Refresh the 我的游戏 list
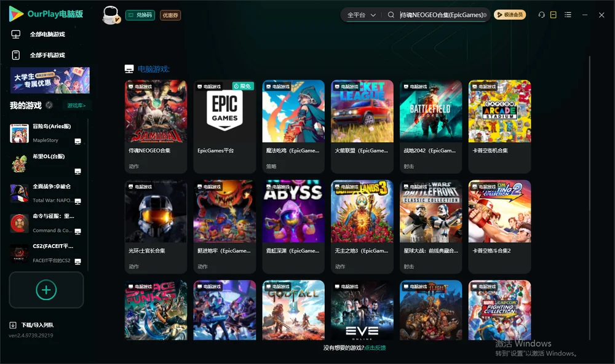 pos(49,105)
